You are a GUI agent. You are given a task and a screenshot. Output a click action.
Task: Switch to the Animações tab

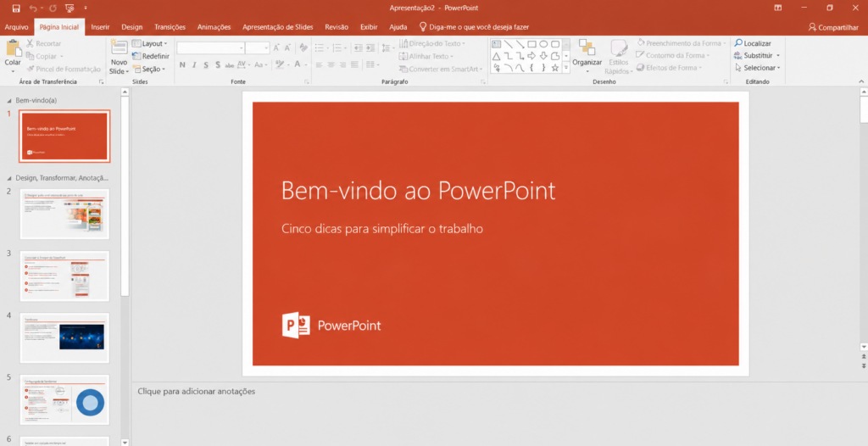point(214,27)
